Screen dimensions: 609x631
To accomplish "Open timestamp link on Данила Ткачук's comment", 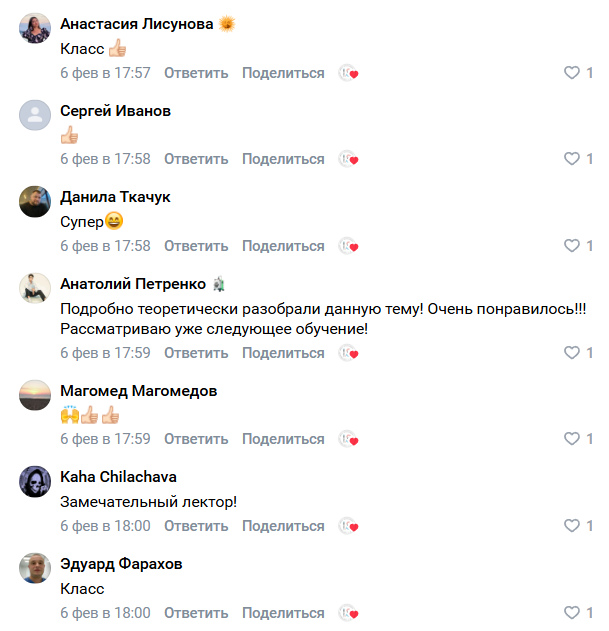I will pyautogui.click(x=105, y=246).
